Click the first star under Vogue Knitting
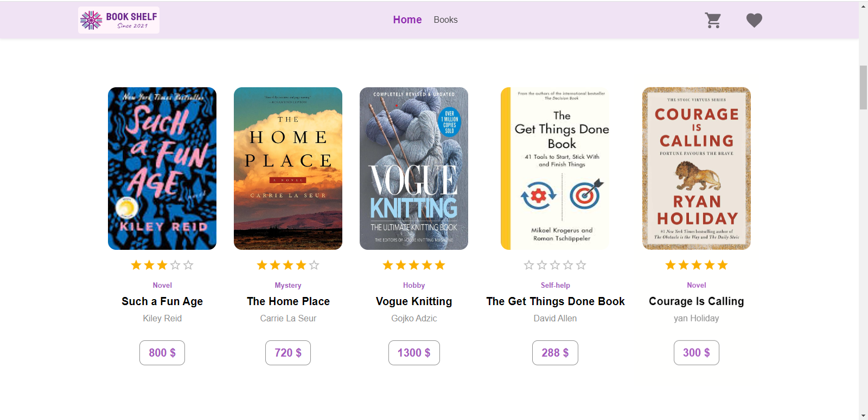The height and width of the screenshot is (420, 868). tap(388, 265)
